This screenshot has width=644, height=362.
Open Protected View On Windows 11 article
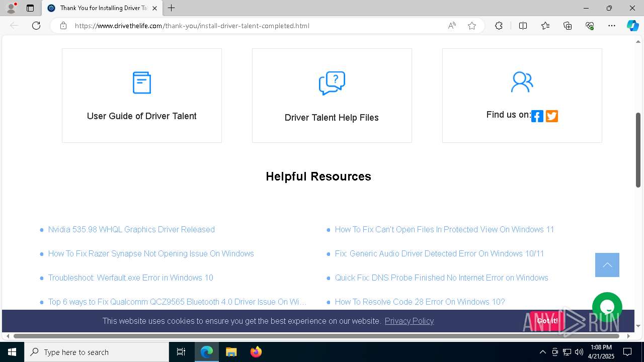tap(444, 229)
